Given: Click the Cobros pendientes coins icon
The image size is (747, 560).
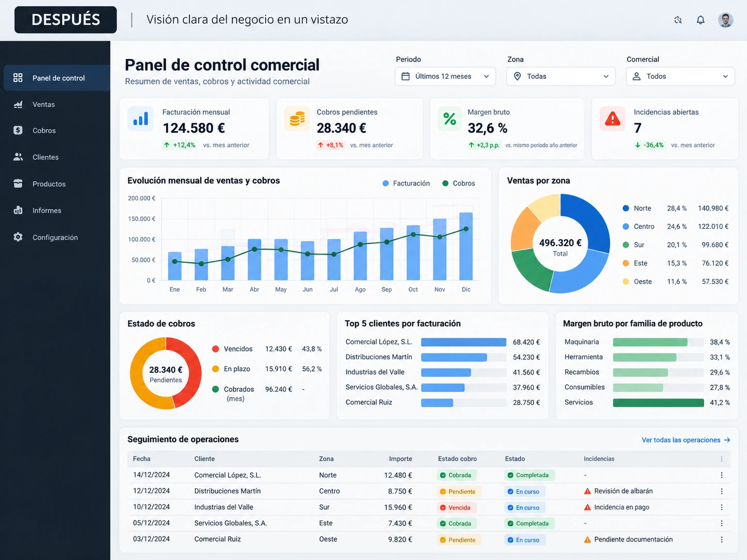Looking at the screenshot, I should tap(297, 119).
